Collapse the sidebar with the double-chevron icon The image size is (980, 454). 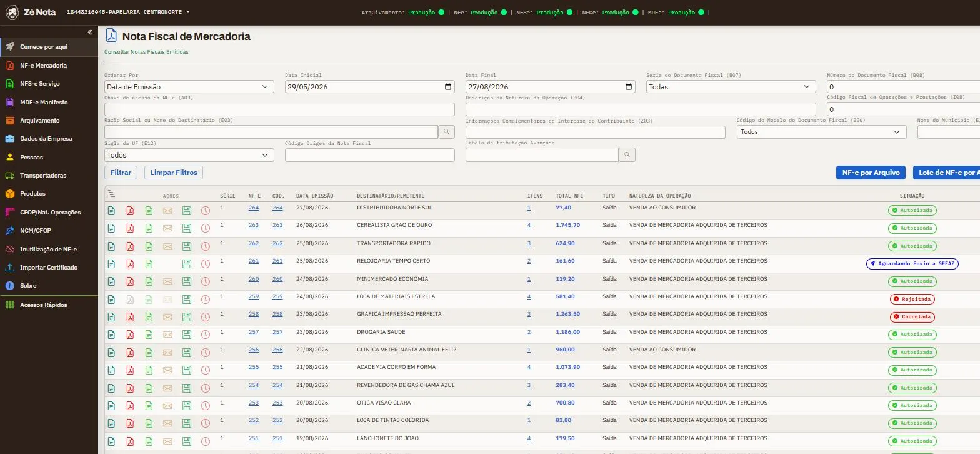[90, 32]
